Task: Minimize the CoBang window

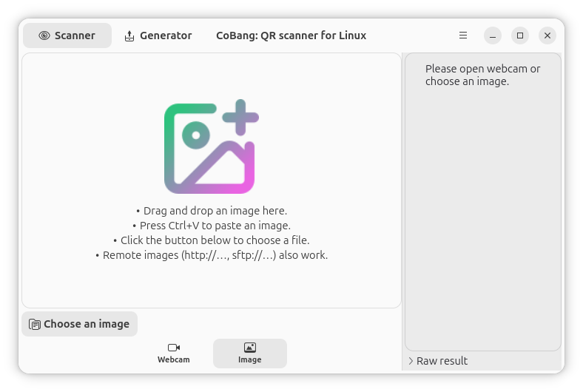Action: (493, 36)
